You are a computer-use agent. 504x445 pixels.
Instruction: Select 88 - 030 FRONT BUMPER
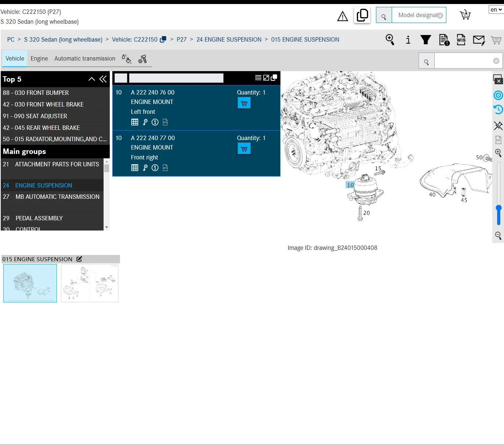pos(55,93)
